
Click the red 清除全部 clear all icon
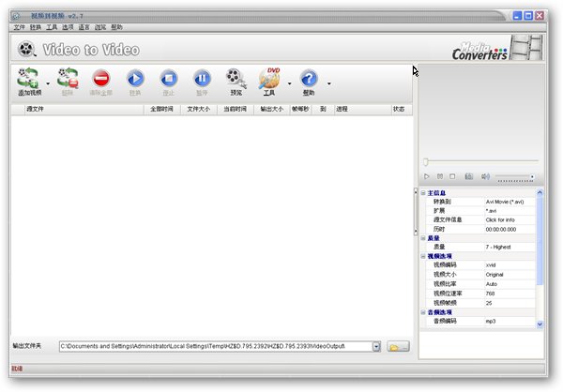click(101, 78)
